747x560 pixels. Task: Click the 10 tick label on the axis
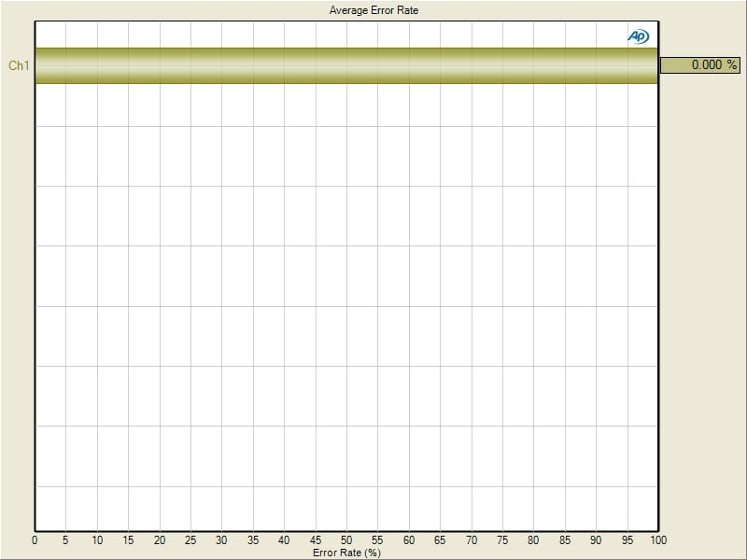point(97,539)
